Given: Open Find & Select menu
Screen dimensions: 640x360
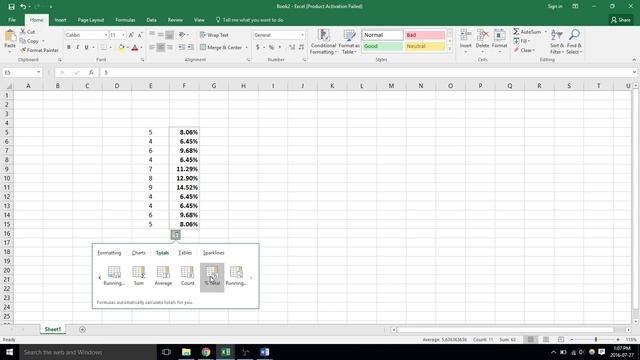Looking at the screenshot, I should 574,42.
